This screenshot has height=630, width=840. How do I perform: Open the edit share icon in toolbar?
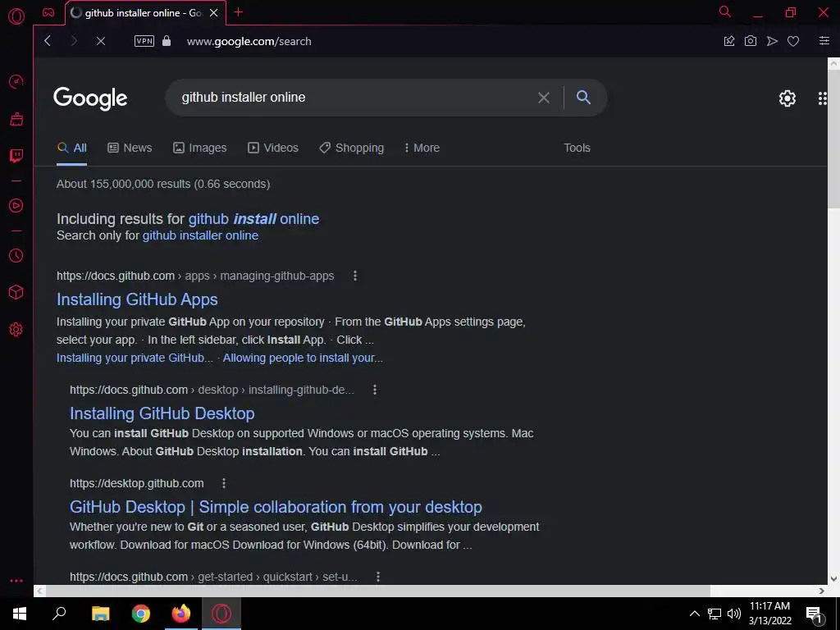pyautogui.click(x=729, y=41)
